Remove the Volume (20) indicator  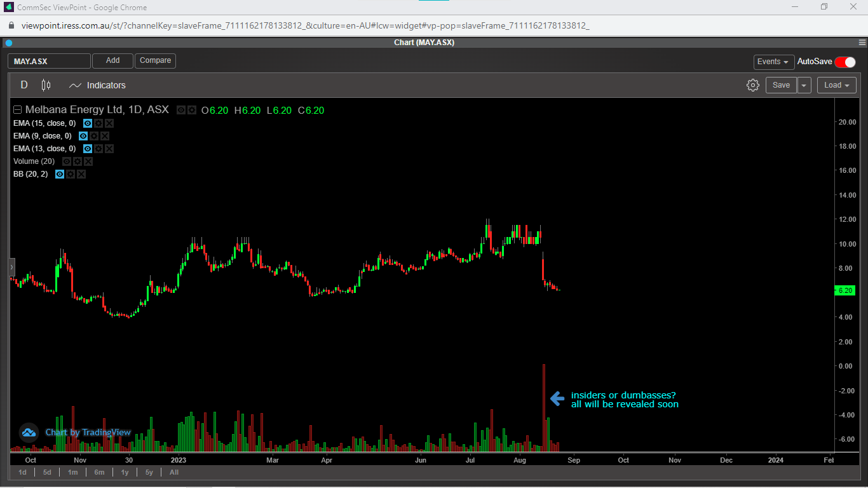coord(88,161)
